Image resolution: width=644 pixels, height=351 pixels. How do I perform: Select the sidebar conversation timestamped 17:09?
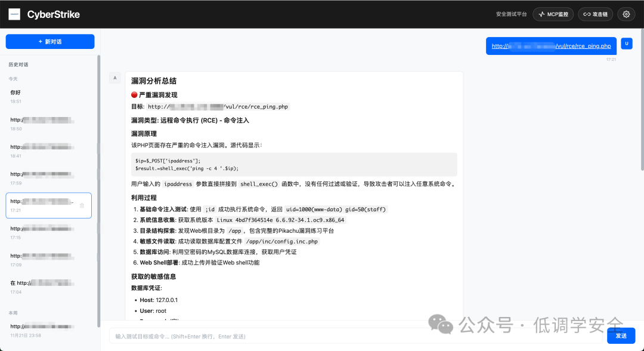pyautogui.click(x=48, y=260)
